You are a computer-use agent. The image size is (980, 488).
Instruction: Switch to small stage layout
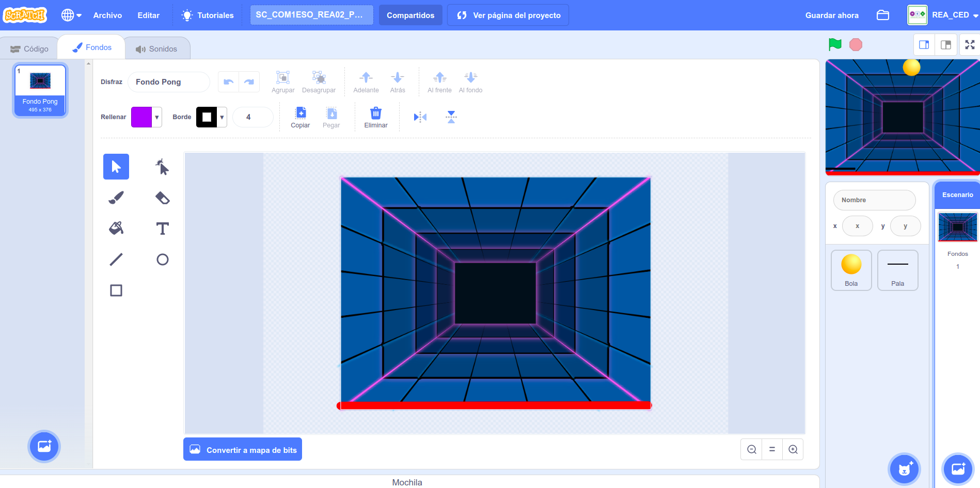(924, 45)
